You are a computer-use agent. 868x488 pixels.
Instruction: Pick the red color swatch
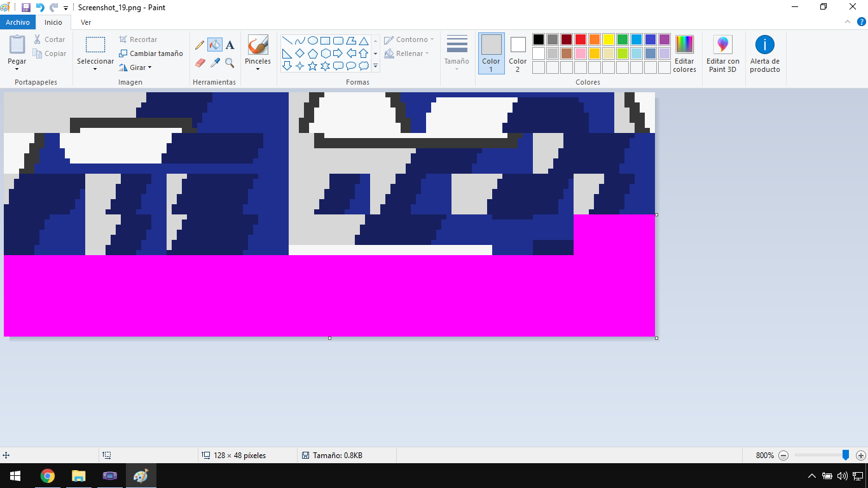[x=579, y=39]
